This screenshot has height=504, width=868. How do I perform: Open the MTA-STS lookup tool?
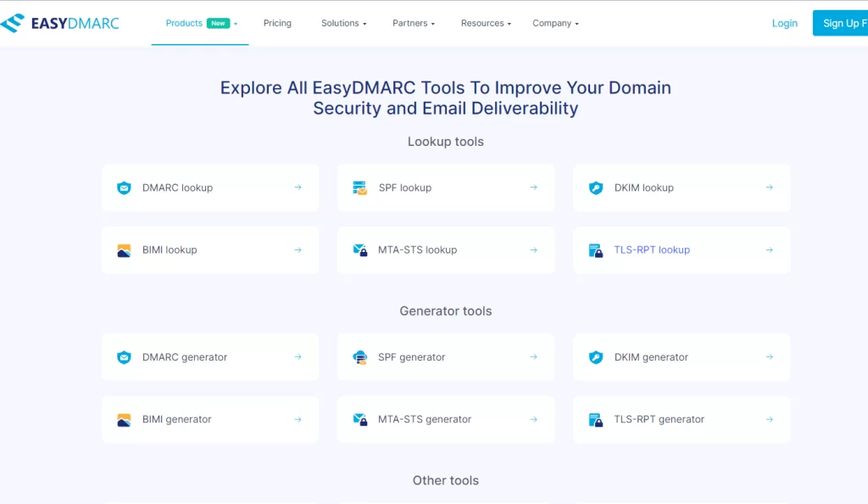(446, 250)
